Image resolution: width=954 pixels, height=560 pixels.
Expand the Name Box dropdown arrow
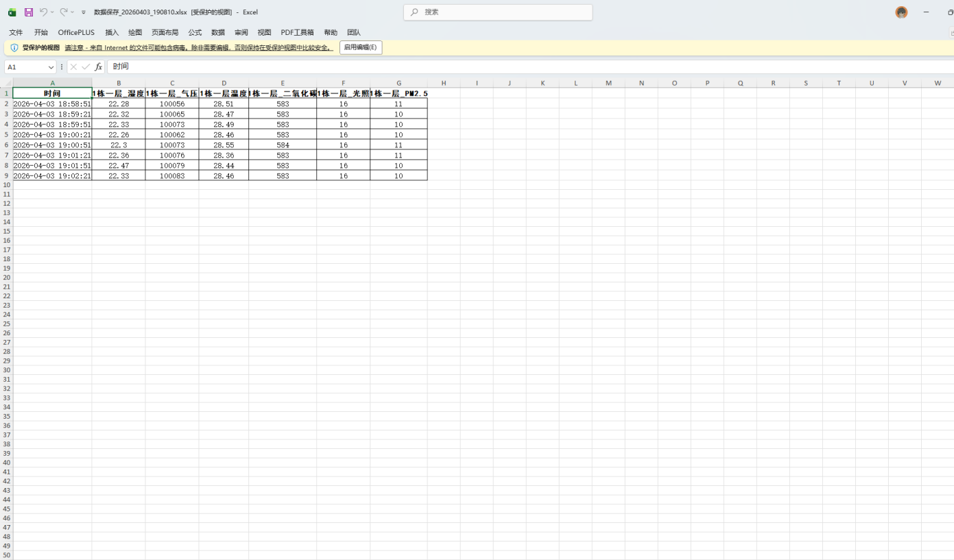(51, 67)
